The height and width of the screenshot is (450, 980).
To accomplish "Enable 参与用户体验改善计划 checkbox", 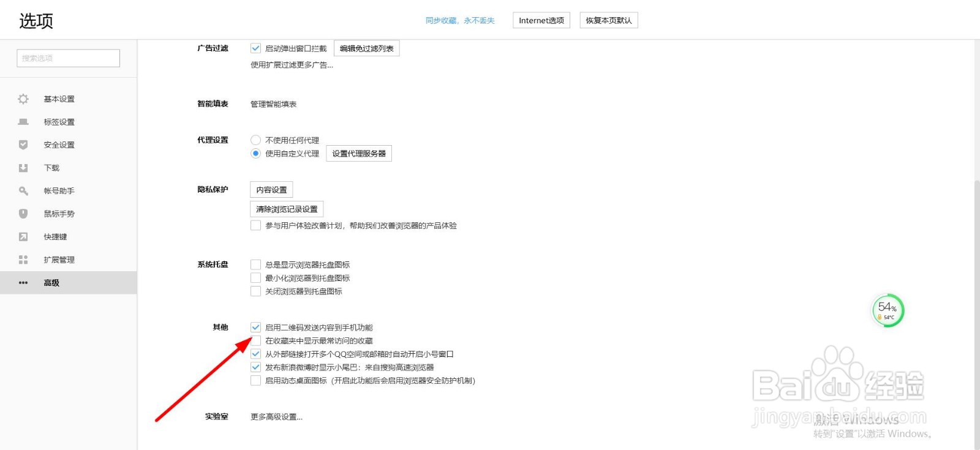I will pyautogui.click(x=256, y=225).
